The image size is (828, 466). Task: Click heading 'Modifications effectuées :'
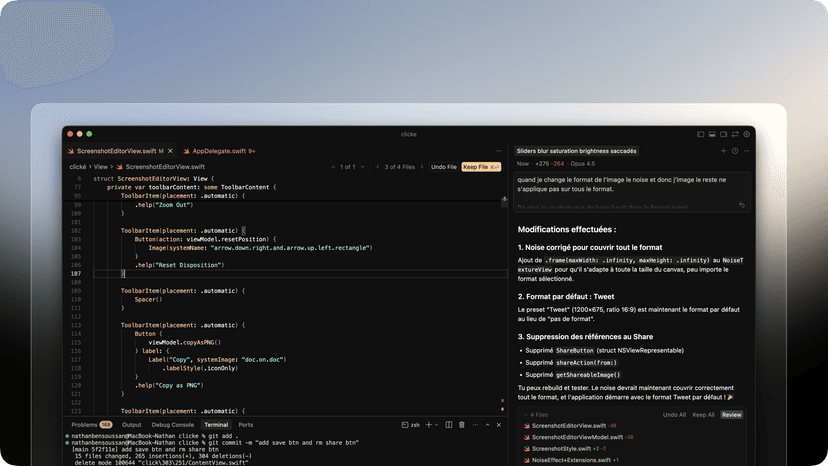[x=567, y=229]
